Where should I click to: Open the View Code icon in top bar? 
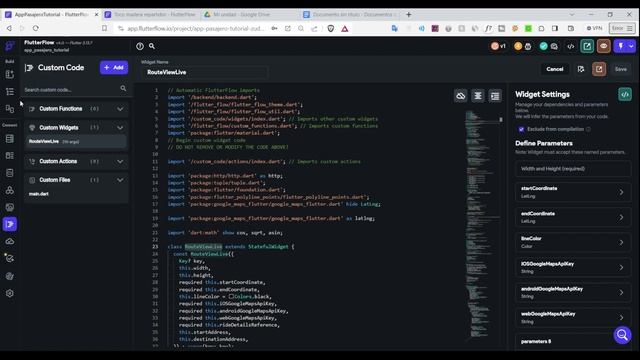click(571, 47)
